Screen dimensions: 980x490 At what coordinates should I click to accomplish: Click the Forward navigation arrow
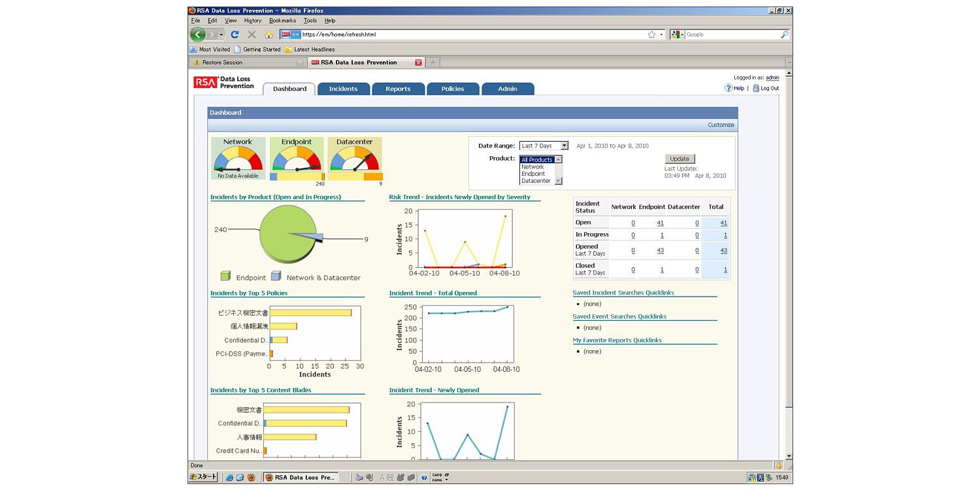point(212,35)
